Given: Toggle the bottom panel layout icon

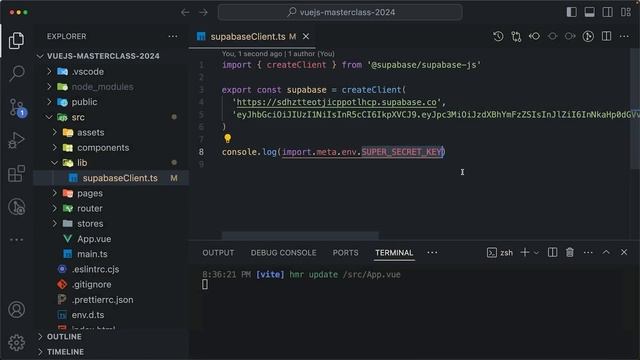Looking at the screenshot, I should (x=589, y=12).
